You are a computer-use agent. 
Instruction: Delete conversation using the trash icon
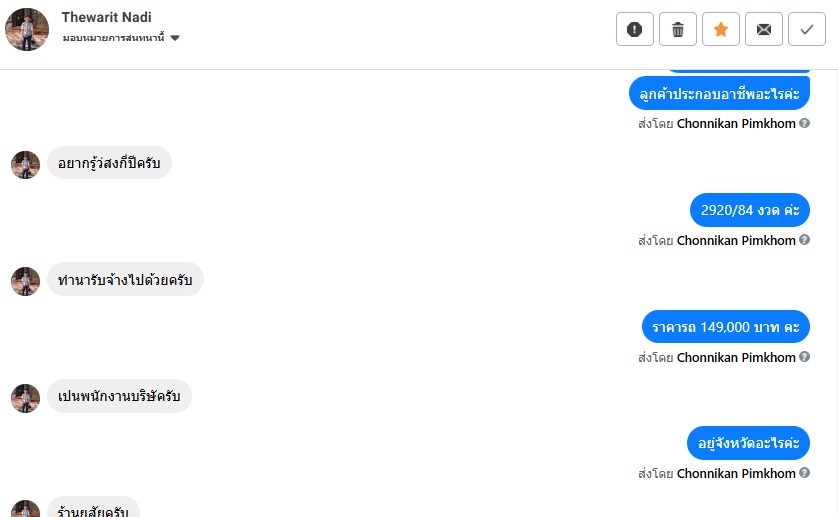(x=678, y=30)
